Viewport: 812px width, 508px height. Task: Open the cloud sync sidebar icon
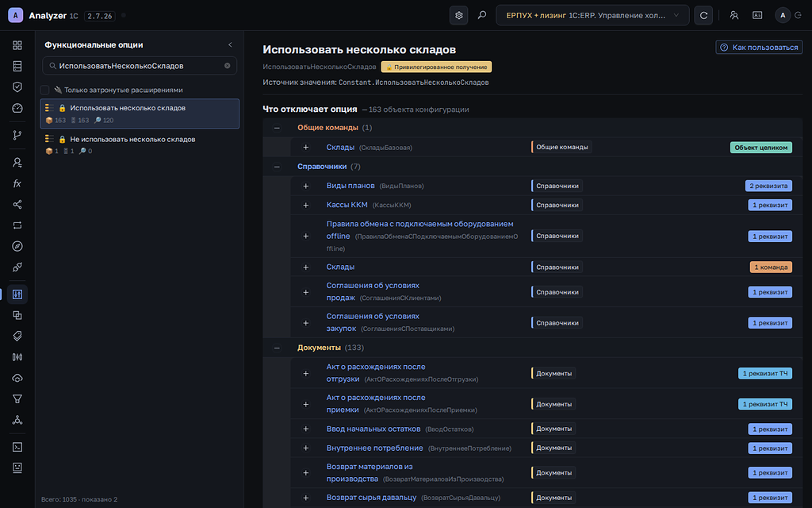(x=17, y=378)
